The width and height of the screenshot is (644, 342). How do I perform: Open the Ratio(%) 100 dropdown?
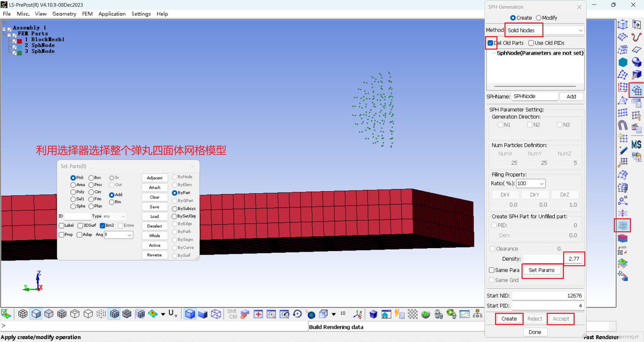[531, 183]
